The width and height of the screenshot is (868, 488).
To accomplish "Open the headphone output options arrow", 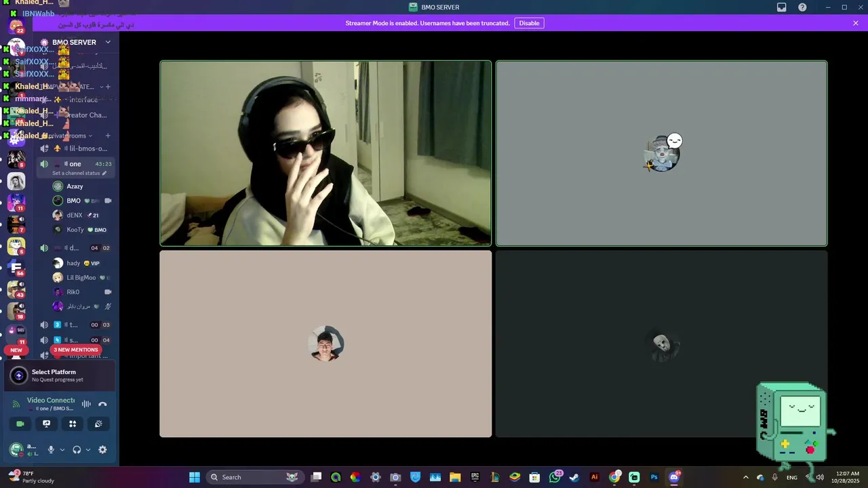I will pyautogui.click(x=87, y=449).
